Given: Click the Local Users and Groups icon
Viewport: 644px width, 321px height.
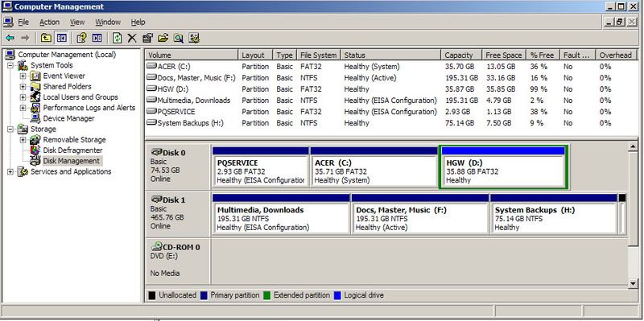Looking at the screenshot, I should [x=35, y=97].
